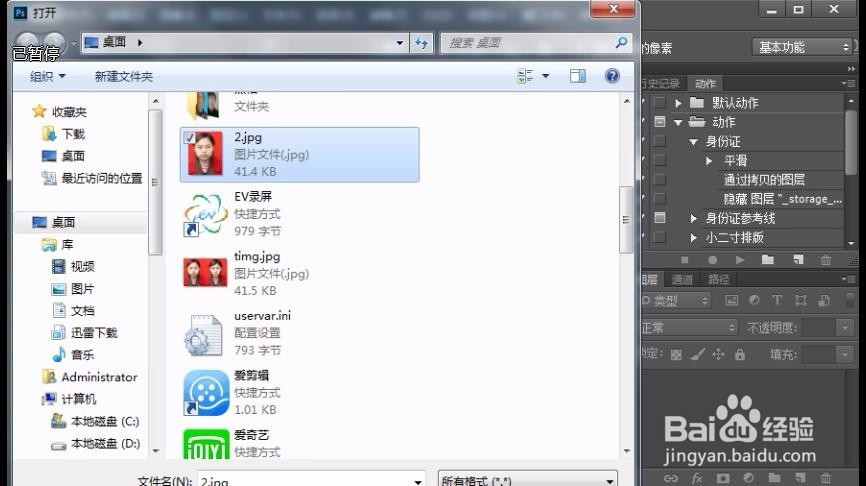Viewport: 866px width, 486px height.
Task: Toggle dialog box for 小二寸排版 action
Action: pos(659,237)
